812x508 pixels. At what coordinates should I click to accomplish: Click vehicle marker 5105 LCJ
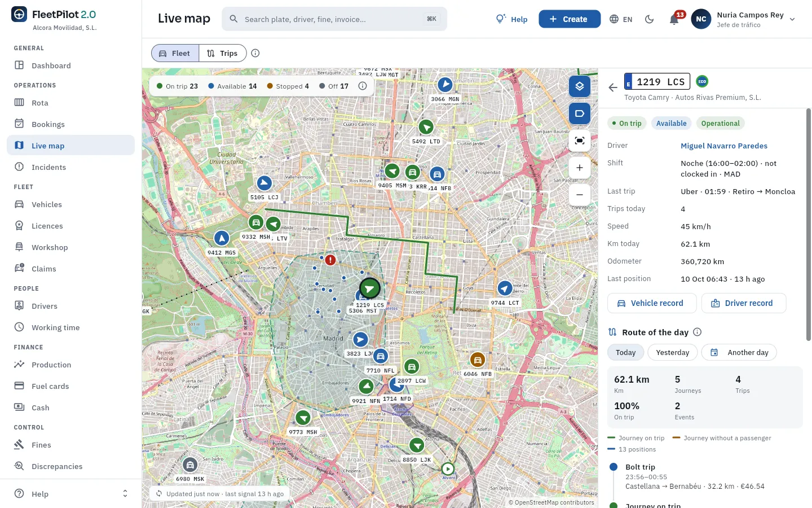click(264, 183)
